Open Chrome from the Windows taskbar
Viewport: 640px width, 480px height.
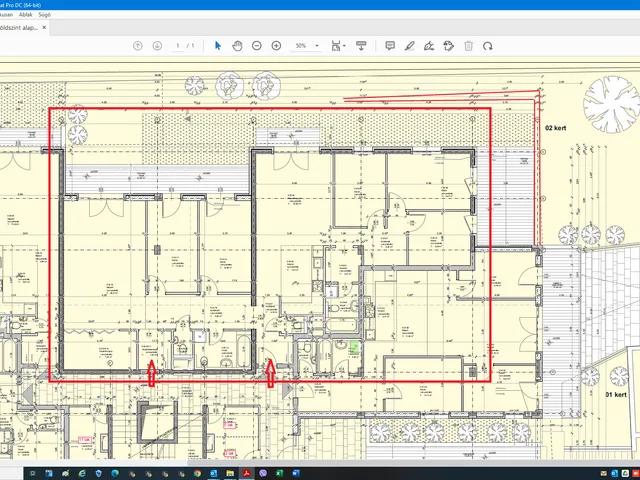(197, 472)
